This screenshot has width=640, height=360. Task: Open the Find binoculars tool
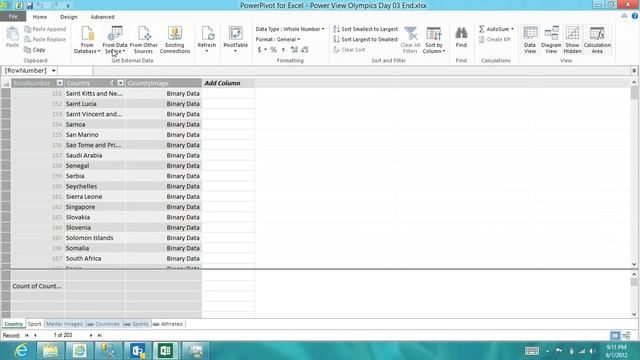click(461, 38)
